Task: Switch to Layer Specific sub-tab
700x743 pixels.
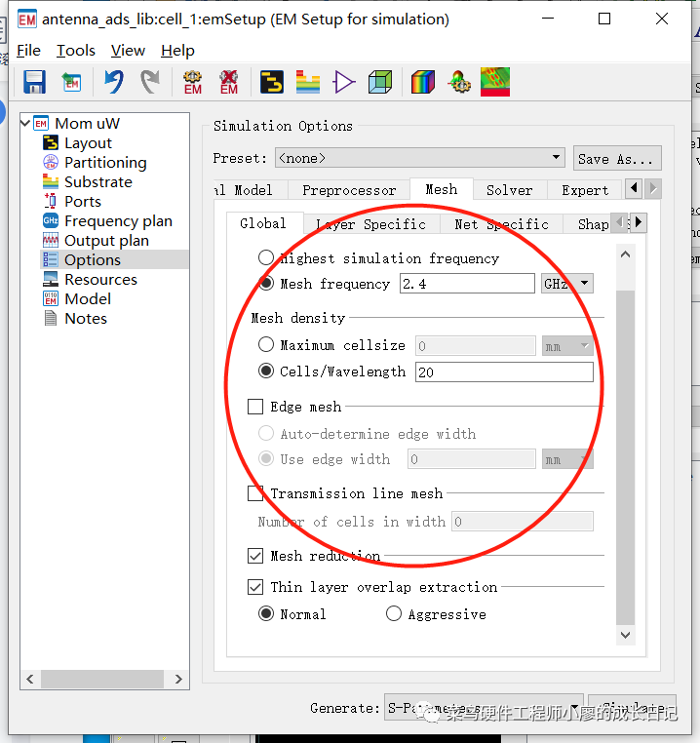Action: coord(371,223)
